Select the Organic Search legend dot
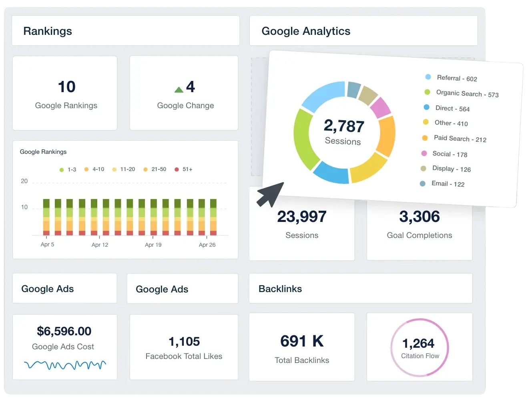This screenshot has height=399, width=532. point(427,92)
